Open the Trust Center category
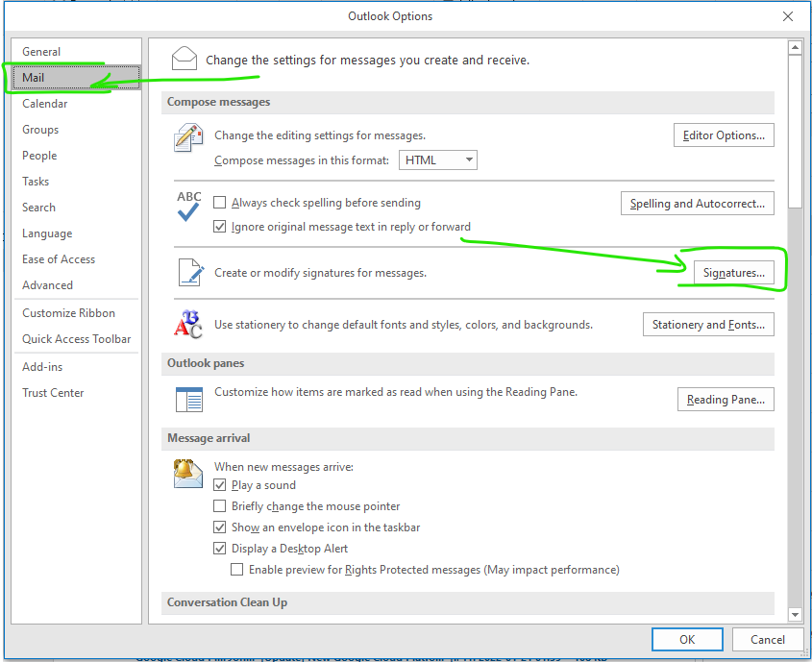This screenshot has height=662, width=812. pos(76,393)
